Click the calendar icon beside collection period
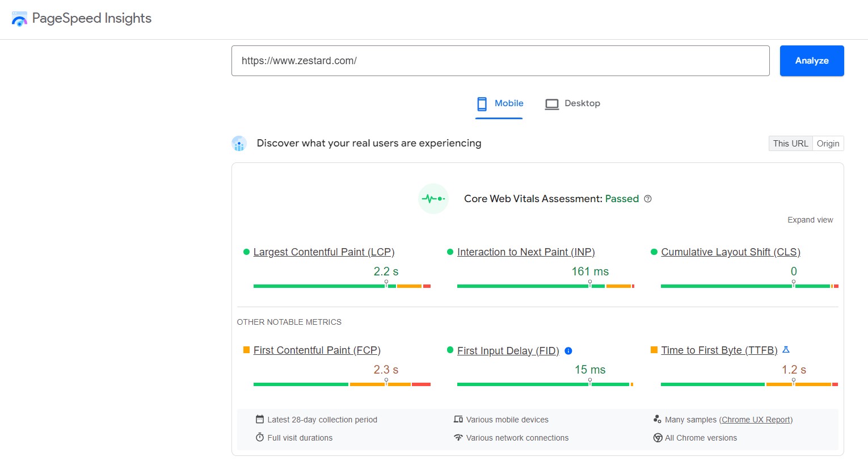Viewport: 868px width, 469px height. 260,420
